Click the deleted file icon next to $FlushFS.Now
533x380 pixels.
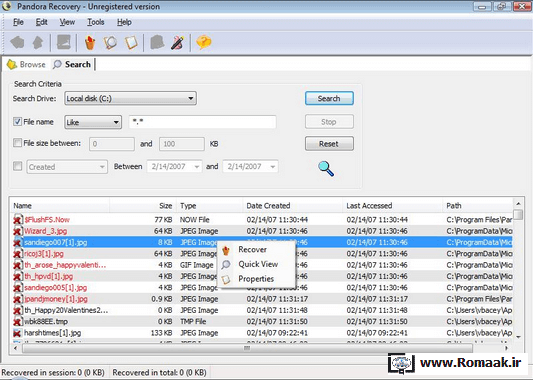[17, 220]
